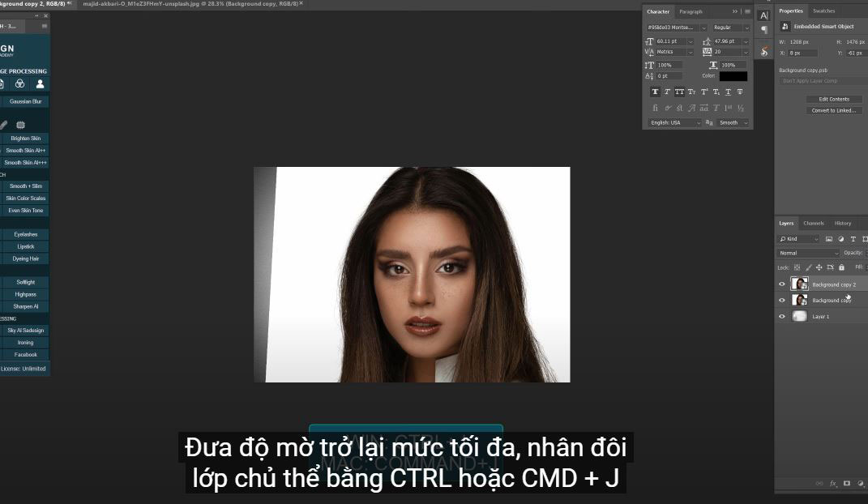Click the add layer style fx icon
The height and width of the screenshot is (504, 868).
point(832,483)
